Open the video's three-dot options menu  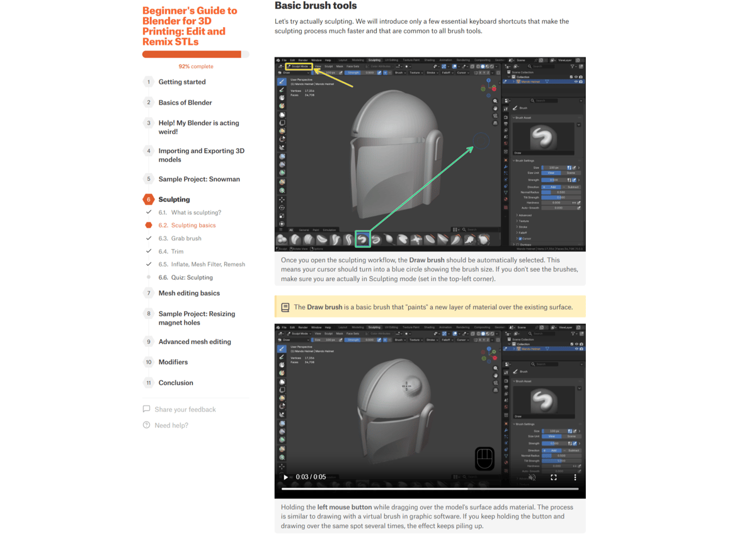575,477
